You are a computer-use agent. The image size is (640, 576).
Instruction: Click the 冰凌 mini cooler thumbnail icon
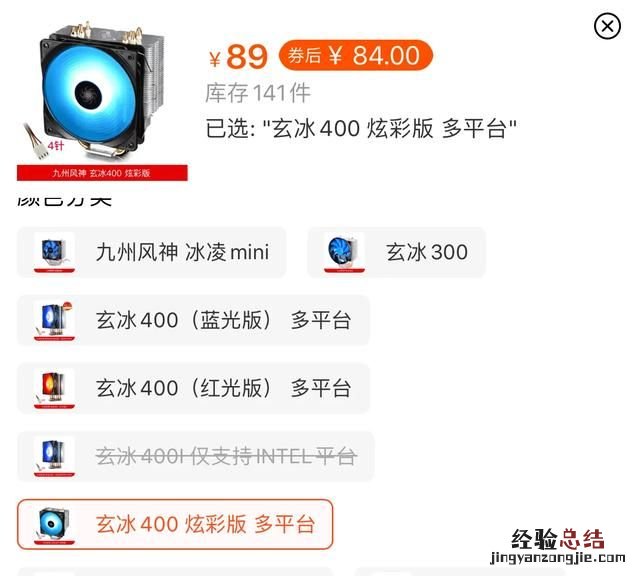click(x=54, y=252)
